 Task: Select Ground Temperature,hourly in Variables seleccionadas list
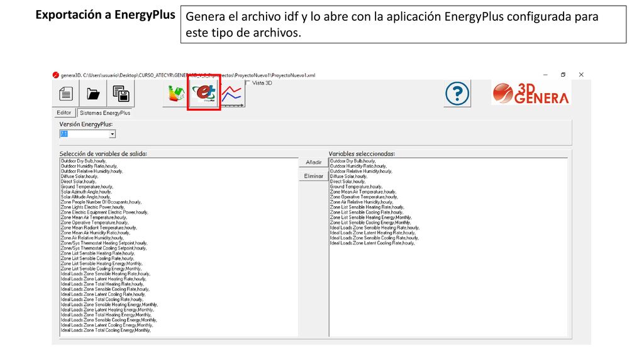click(357, 187)
